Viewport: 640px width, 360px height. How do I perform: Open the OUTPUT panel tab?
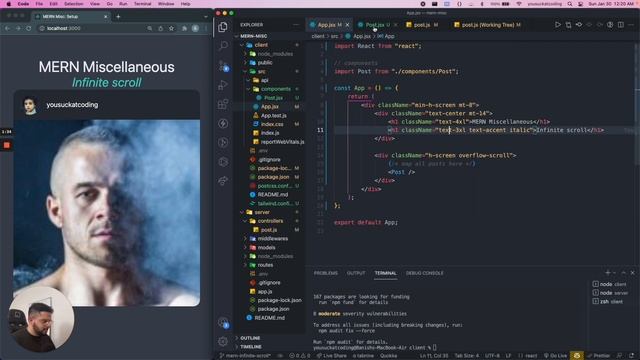click(x=356, y=273)
